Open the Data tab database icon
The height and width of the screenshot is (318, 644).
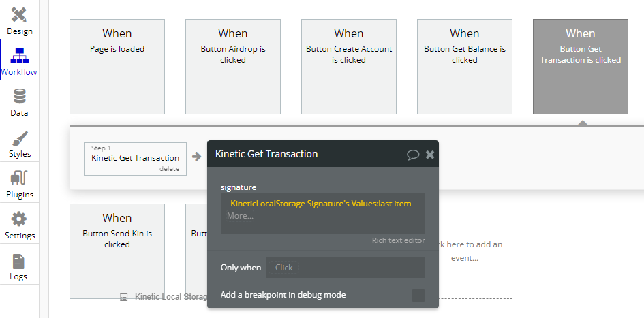tap(19, 97)
